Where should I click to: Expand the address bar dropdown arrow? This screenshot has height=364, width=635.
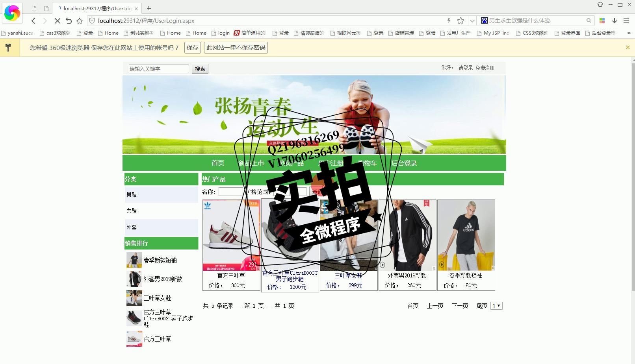472,21
